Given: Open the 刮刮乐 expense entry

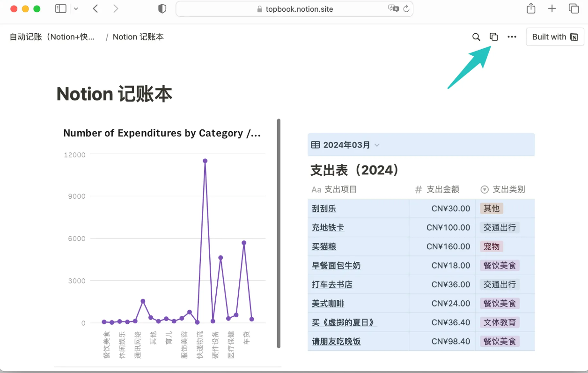Looking at the screenshot, I should (324, 209).
